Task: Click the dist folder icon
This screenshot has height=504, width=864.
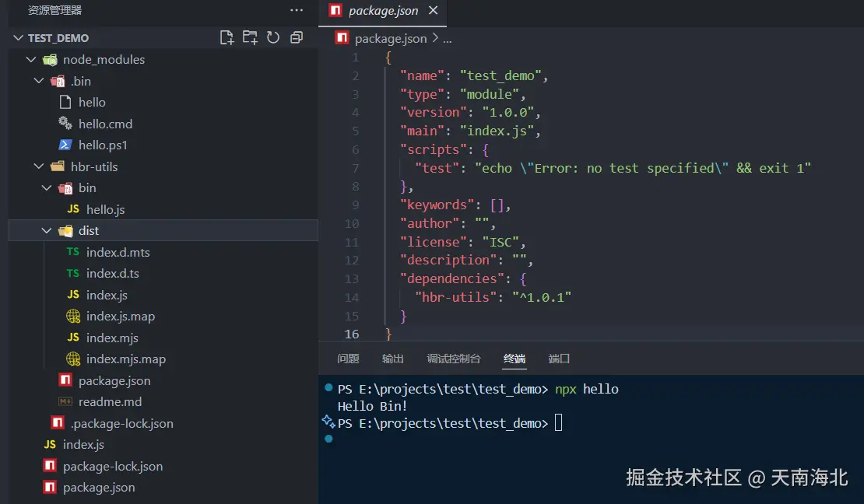Action: pyautogui.click(x=65, y=231)
